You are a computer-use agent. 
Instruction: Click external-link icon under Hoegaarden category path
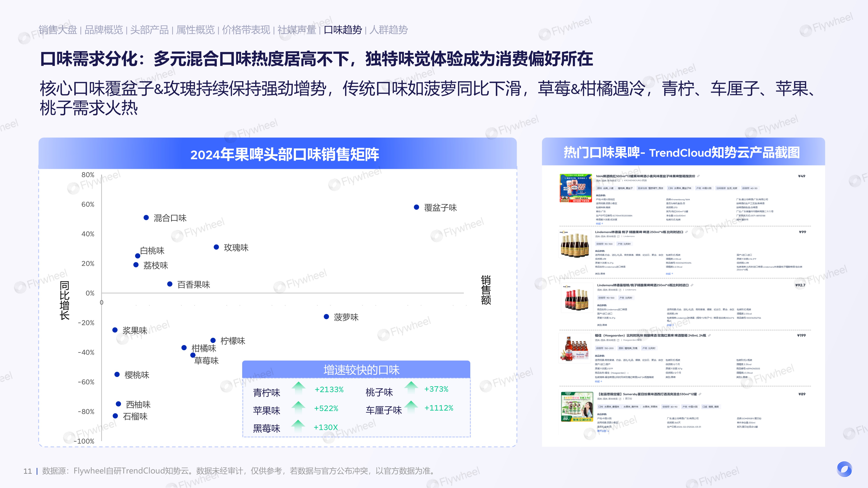pyautogui.click(x=618, y=340)
